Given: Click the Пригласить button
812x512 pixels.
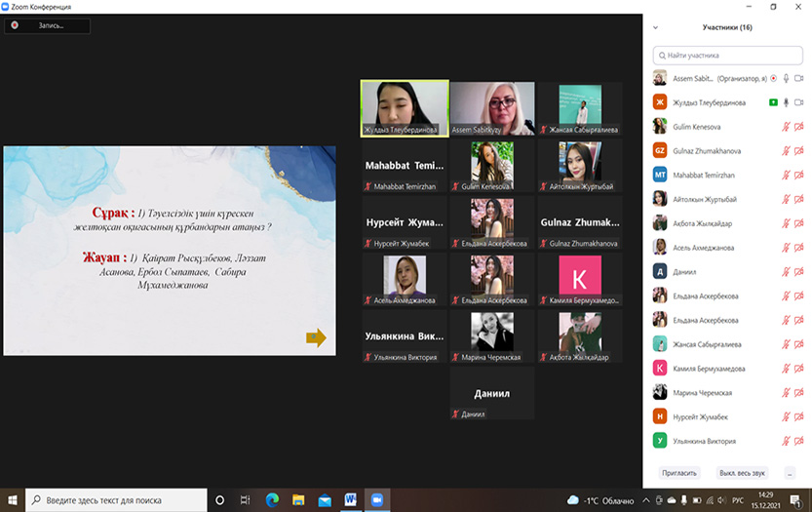Looking at the screenshot, I should pos(679,472).
